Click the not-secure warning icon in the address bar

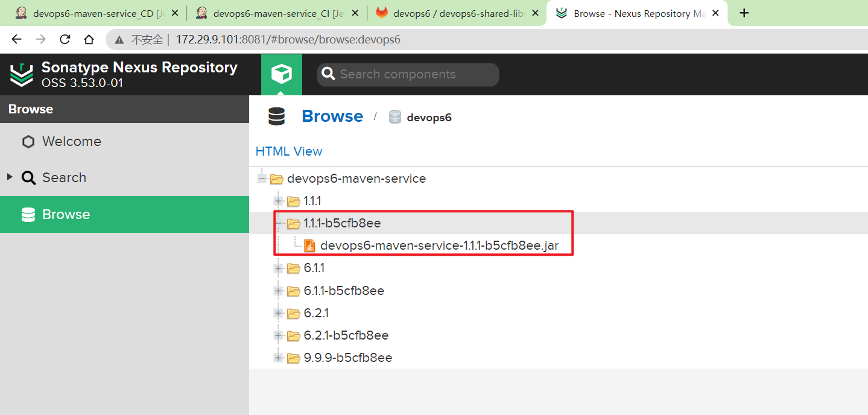tap(119, 40)
